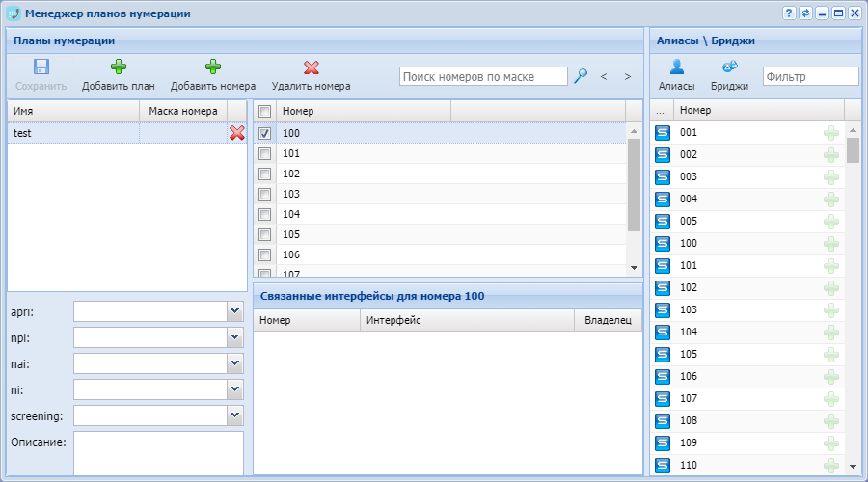Add alias 107 with plus icon
This screenshot has width=868, height=482.
pos(831,398)
